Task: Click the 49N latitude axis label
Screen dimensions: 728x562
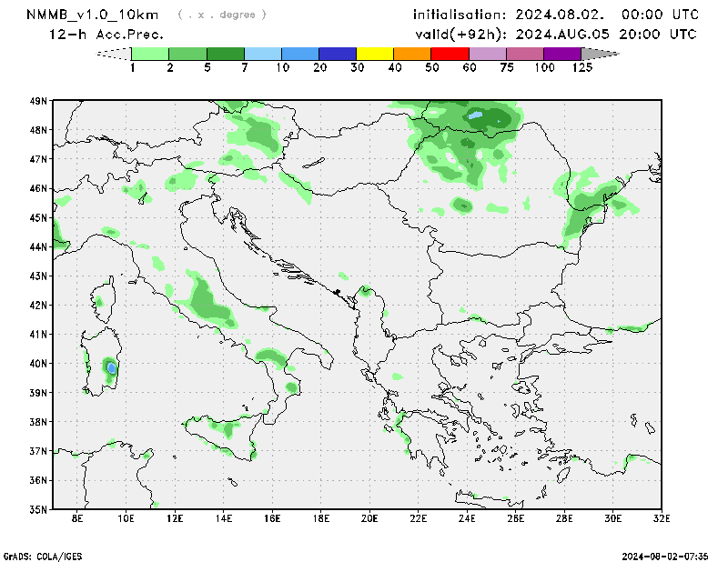Action: point(39,101)
